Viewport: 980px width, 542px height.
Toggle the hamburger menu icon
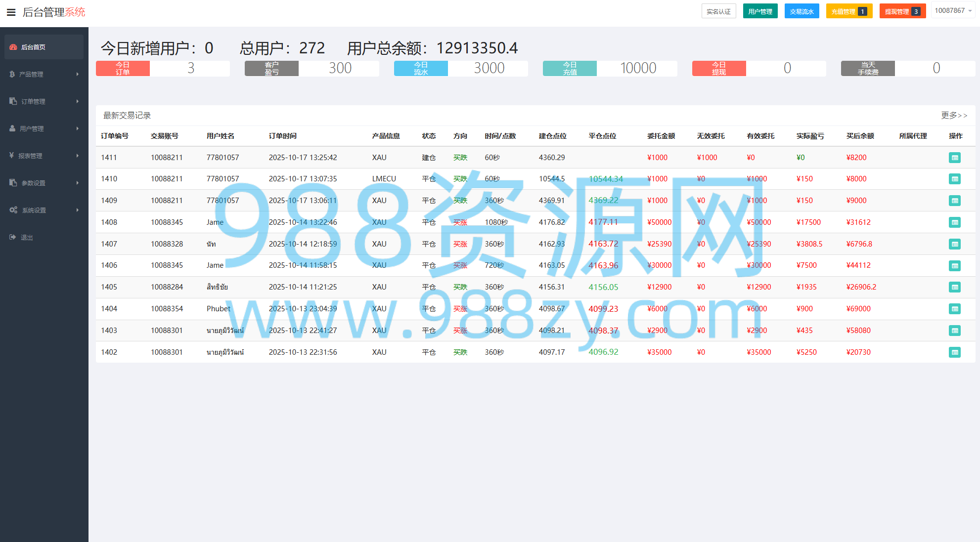point(11,12)
